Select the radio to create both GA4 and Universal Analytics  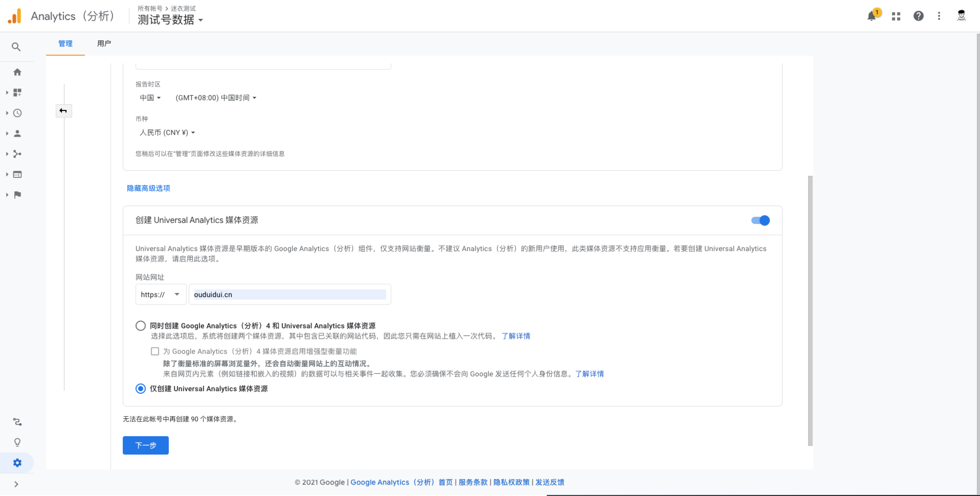(140, 325)
